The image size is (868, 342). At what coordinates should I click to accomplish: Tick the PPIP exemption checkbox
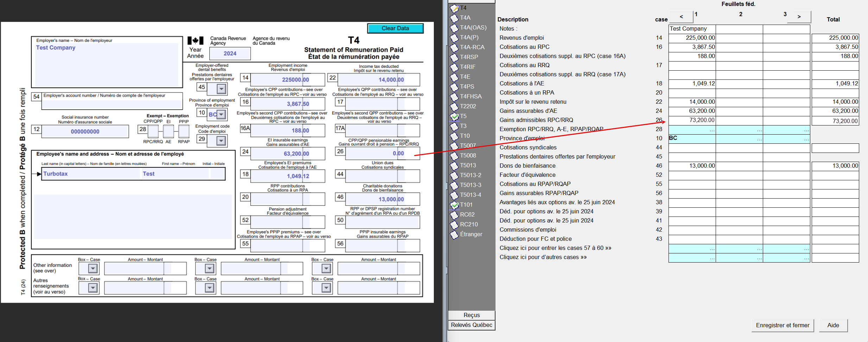(184, 131)
